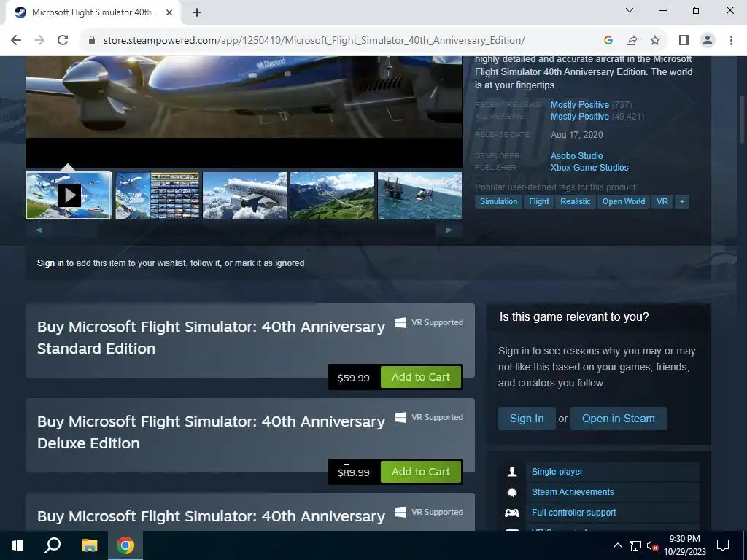Viewport: 747px width, 560px height.
Task: Expand more tags with plus button
Action: (682, 201)
